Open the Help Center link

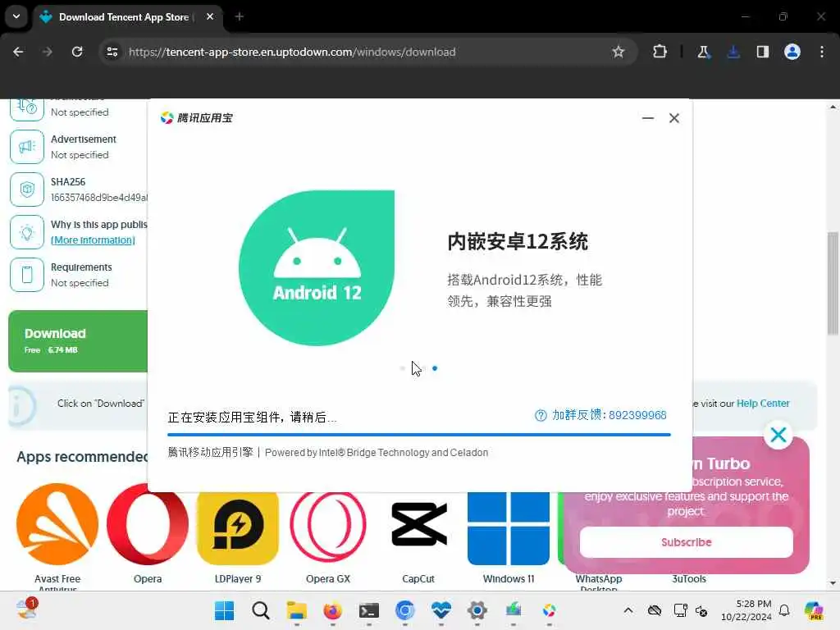763,404
